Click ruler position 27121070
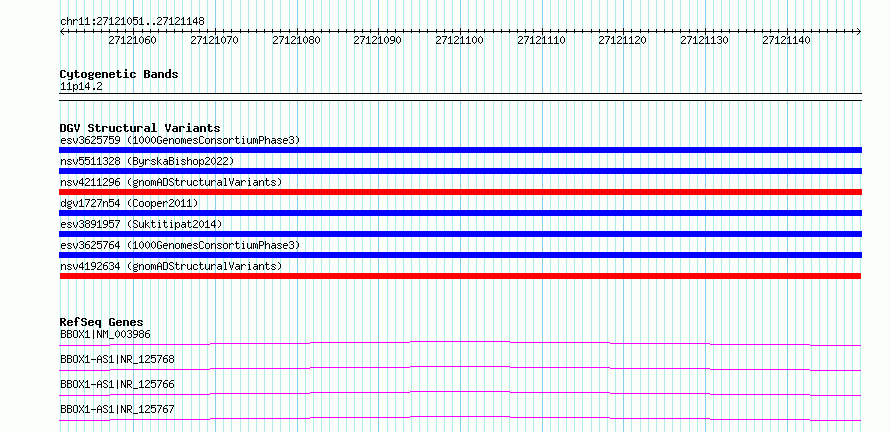The height and width of the screenshot is (432, 890). tap(215, 40)
